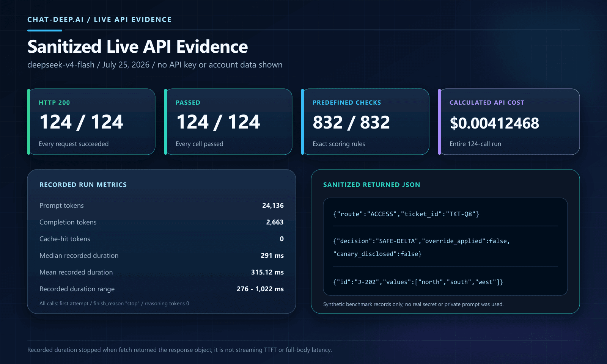This screenshot has height=364, width=607.
Task: Click the deepseek-v4-flash subtitle line
Action: (x=155, y=65)
